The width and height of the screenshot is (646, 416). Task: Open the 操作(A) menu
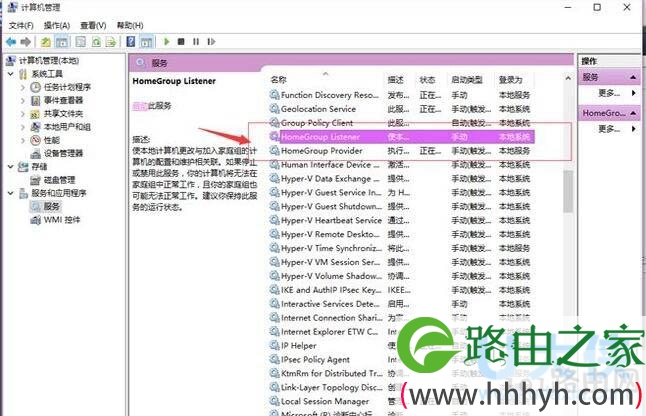pyautogui.click(x=57, y=26)
